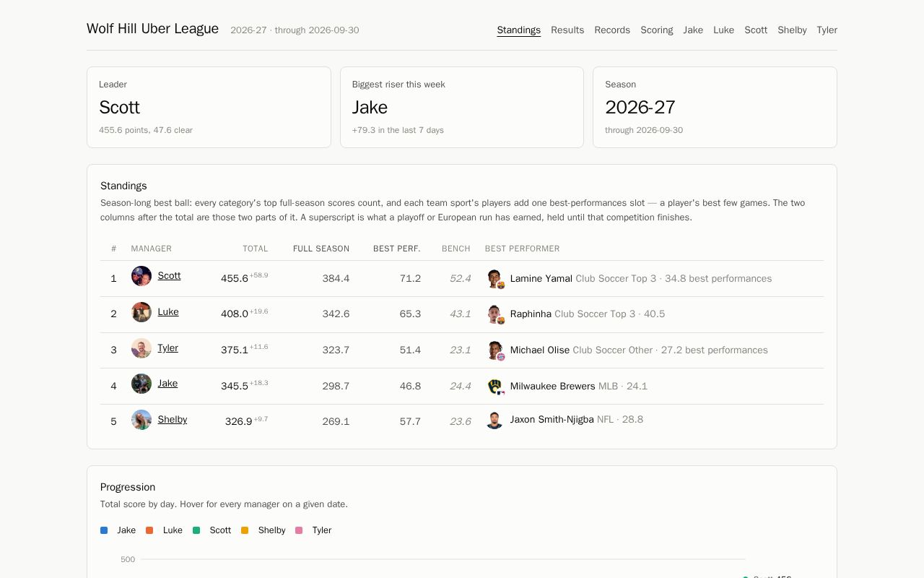Image resolution: width=924 pixels, height=578 pixels.
Task: Open the Jake manager link in standings
Action: point(167,384)
